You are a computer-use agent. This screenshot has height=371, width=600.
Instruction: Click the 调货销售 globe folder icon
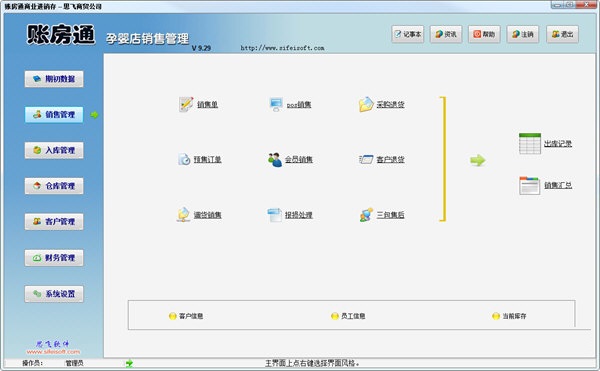[x=184, y=215]
